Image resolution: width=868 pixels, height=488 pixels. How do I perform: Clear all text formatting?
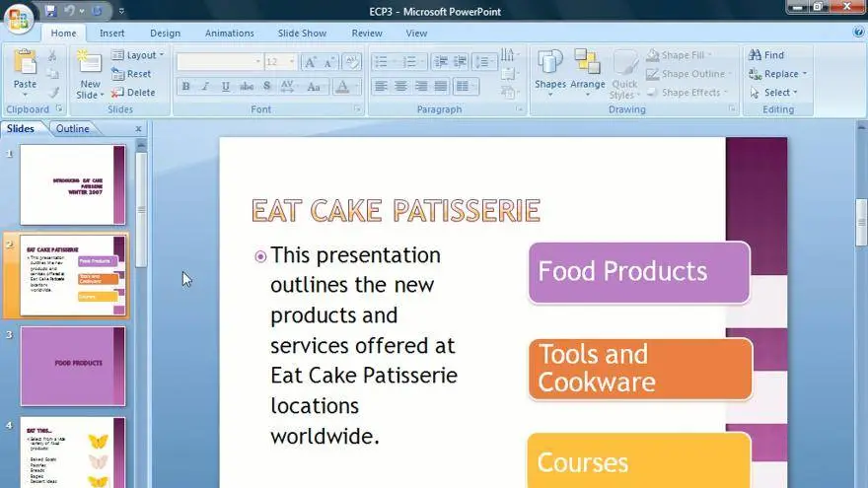[x=351, y=61]
